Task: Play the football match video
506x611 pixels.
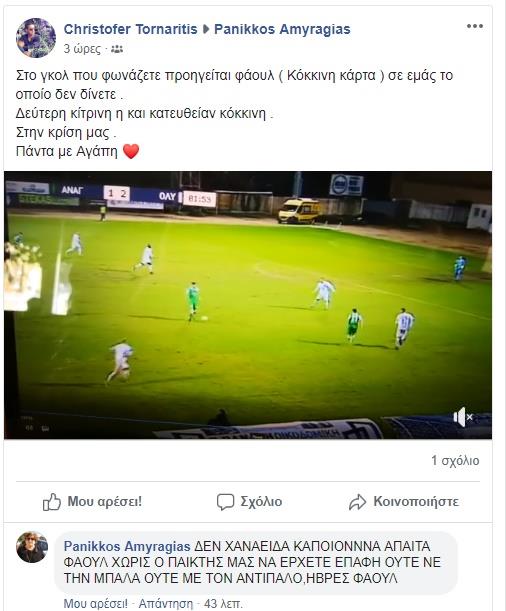Action: pos(248,305)
